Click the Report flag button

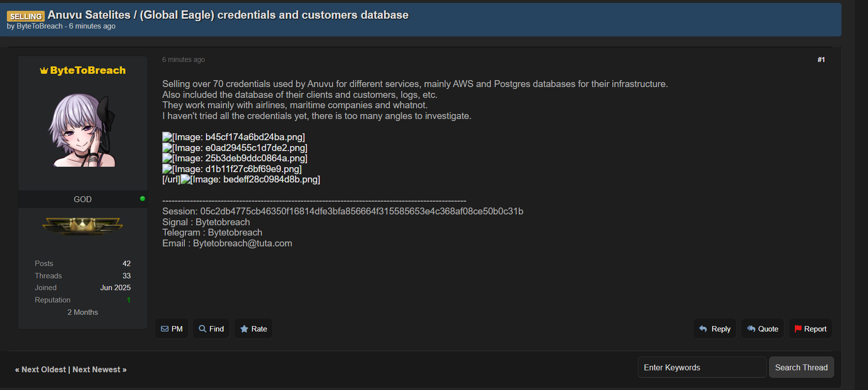pyautogui.click(x=810, y=329)
